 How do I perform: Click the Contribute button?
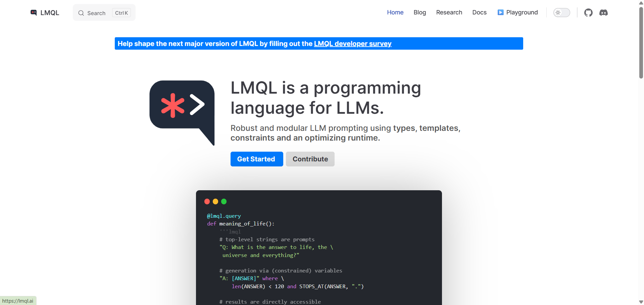click(x=310, y=159)
